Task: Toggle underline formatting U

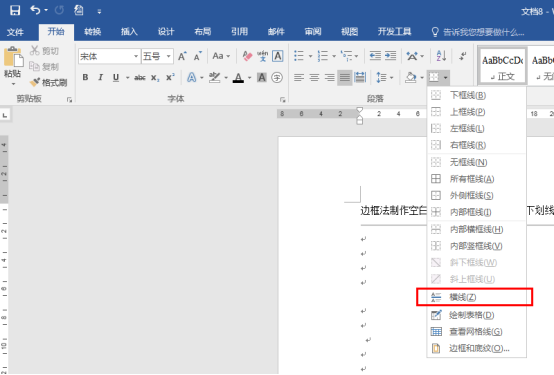Action: [x=116, y=77]
